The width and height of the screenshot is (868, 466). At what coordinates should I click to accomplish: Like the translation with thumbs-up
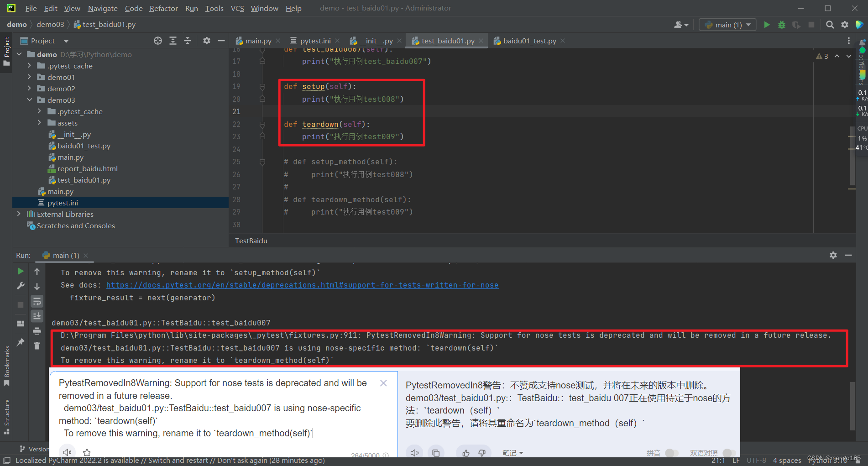click(466, 453)
